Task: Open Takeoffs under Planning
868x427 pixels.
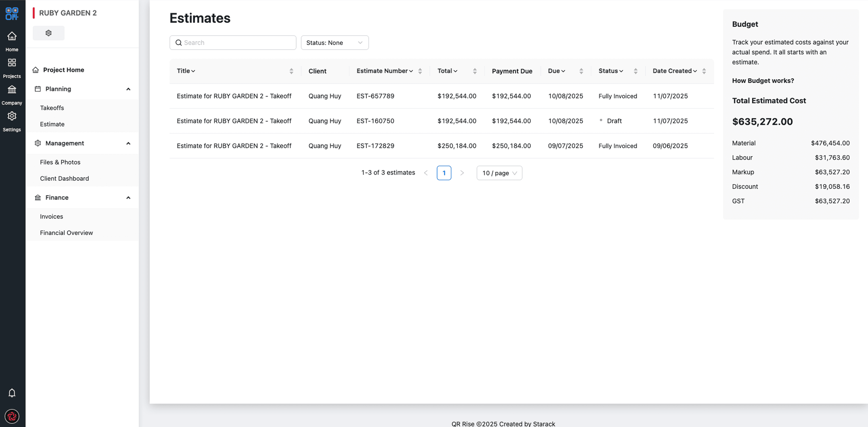Action: [x=52, y=108]
